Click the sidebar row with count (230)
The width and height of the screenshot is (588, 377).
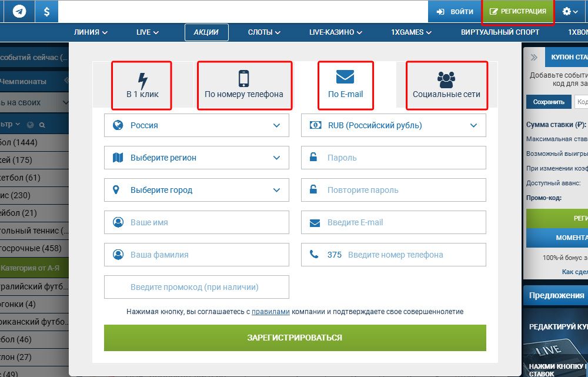click(x=34, y=195)
